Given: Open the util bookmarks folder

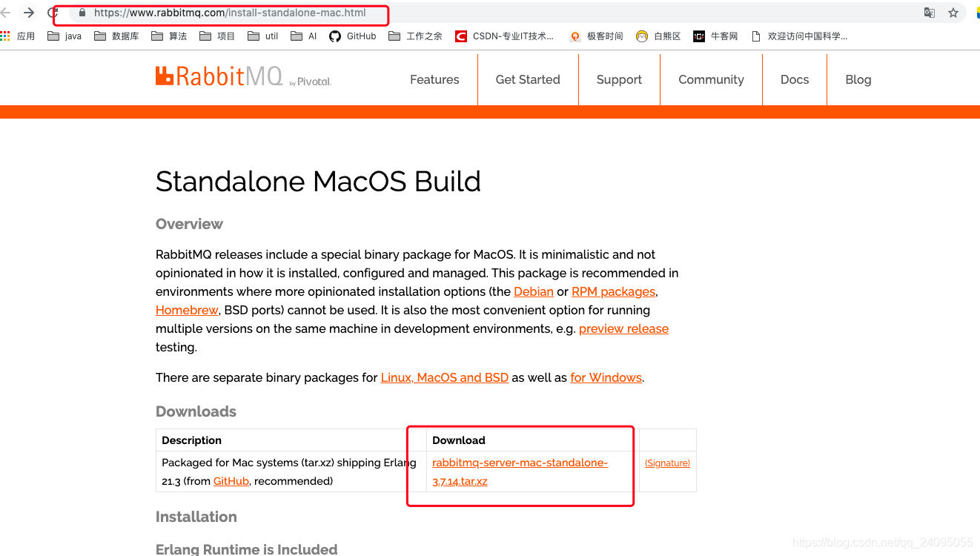Looking at the screenshot, I should (263, 36).
